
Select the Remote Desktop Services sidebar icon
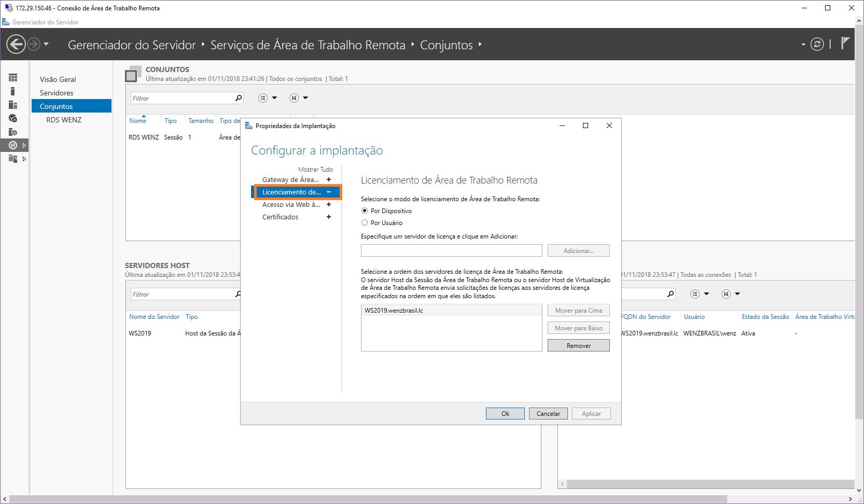[13, 145]
